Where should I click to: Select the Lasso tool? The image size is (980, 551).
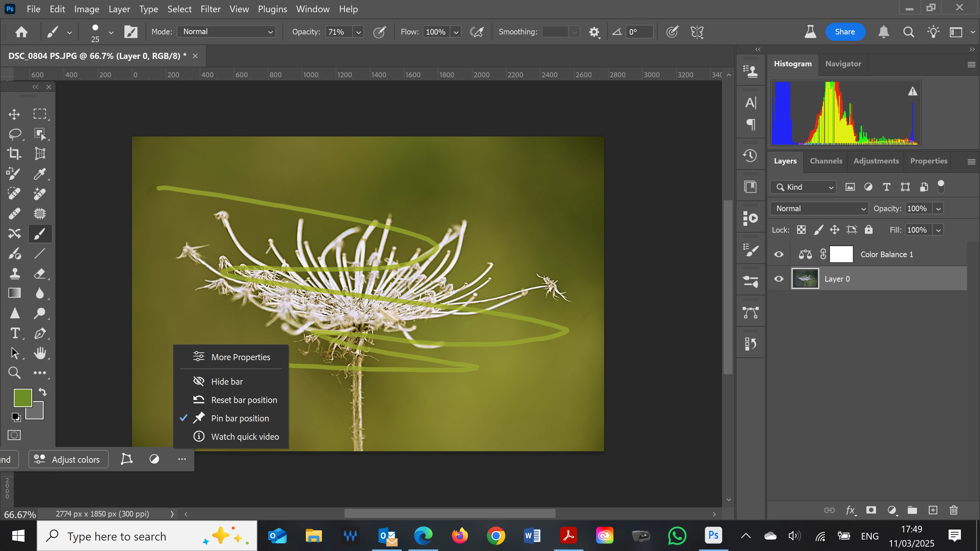15,134
